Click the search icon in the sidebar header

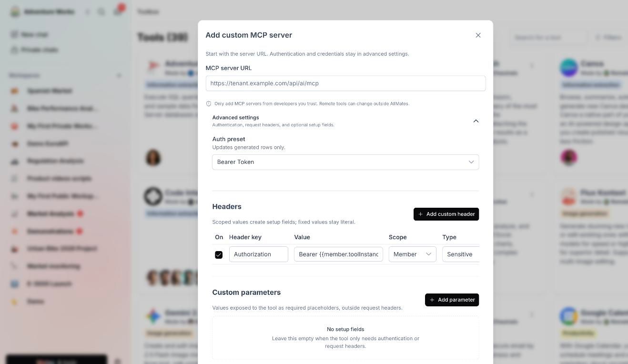(x=101, y=12)
